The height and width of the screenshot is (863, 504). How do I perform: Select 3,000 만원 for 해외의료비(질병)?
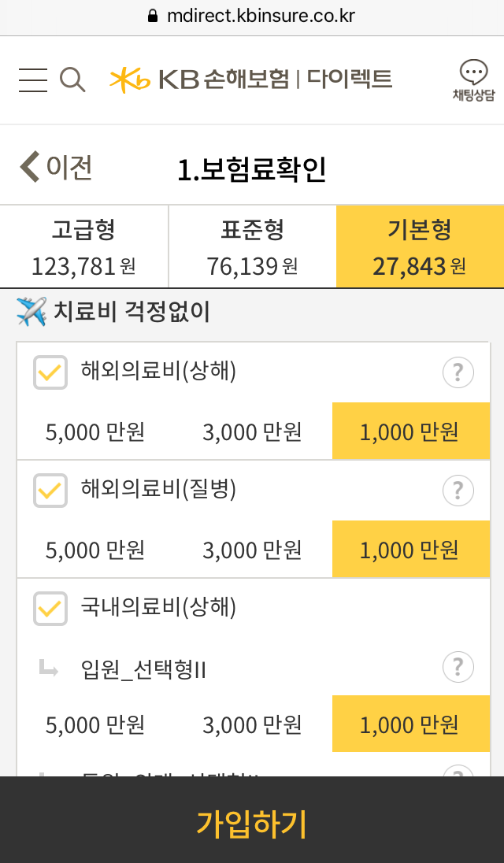pyautogui.click(x=252, y=550)
